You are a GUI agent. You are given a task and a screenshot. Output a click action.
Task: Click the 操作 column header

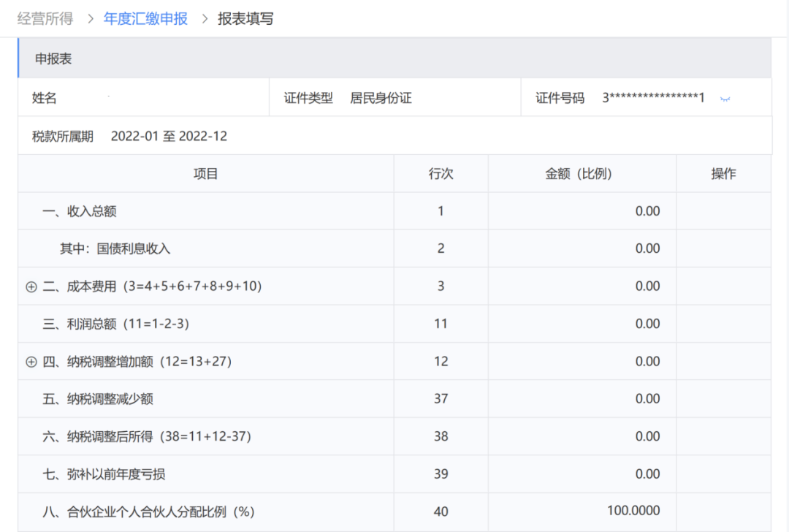(723, 174)
